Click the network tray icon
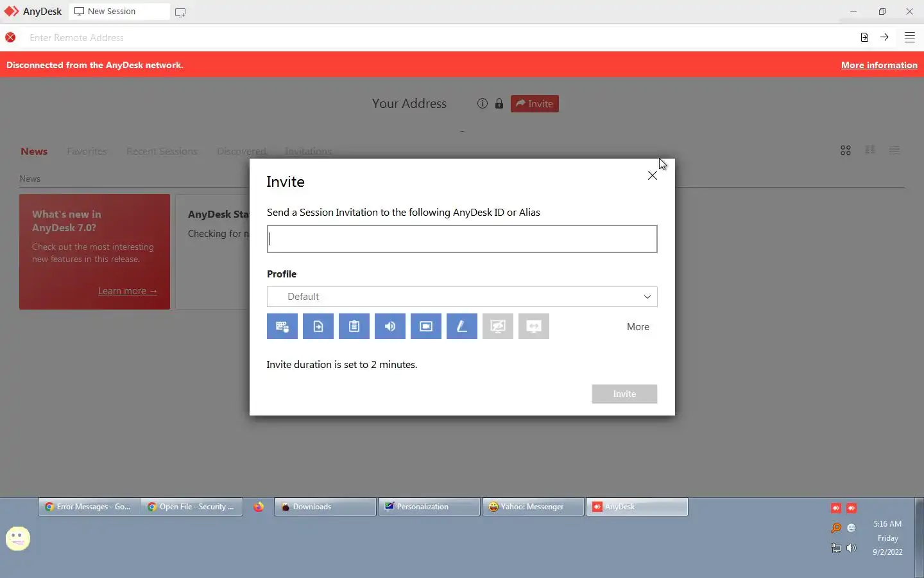This screenshot has width=924, height=578. tap(836, 548)
